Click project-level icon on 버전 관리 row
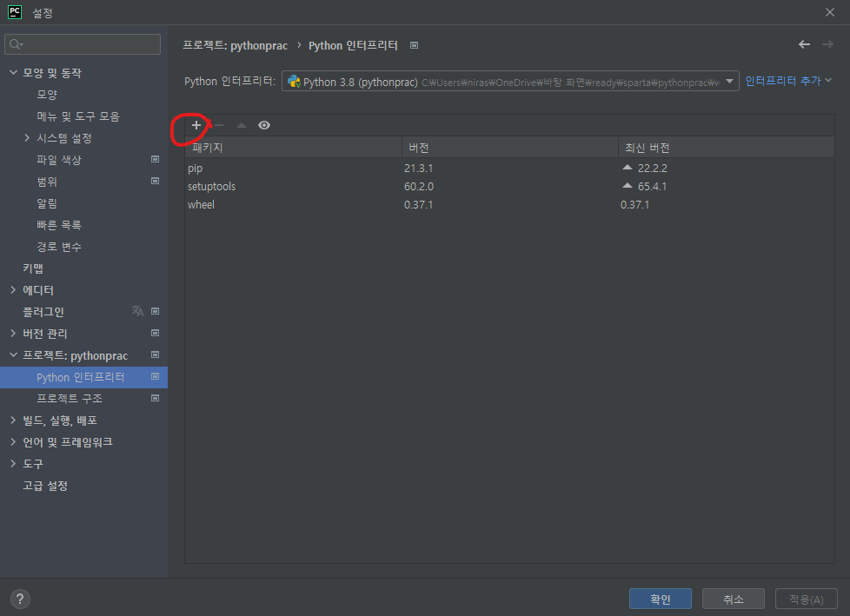The width and height of the screenshot is (850, 616). [x=155, y=333]
